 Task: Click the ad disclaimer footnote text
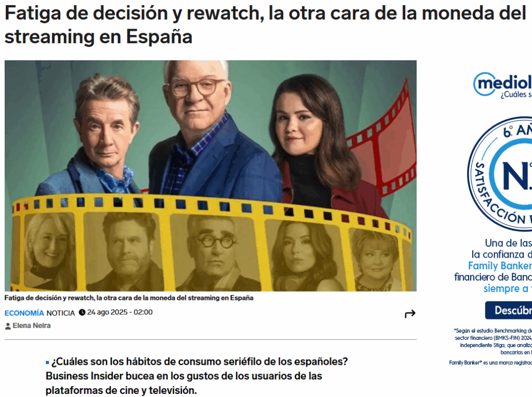point(490,341)
